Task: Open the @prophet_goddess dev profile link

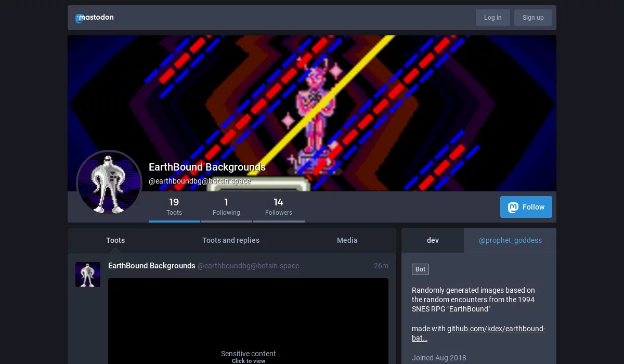Action: click(x=510, y=240)
